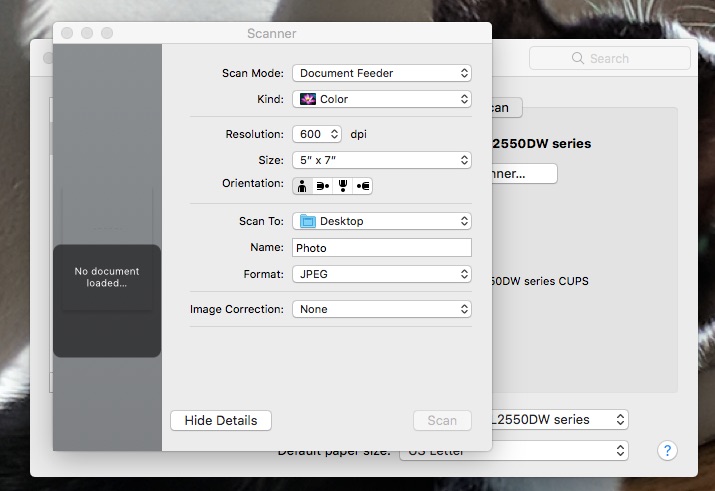
Task: Open the Kind Color dropdown
Action: click(382, 99)
